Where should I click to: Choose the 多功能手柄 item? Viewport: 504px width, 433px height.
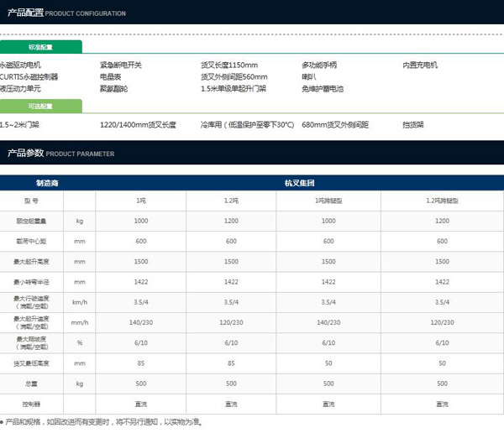click(323, 65)
